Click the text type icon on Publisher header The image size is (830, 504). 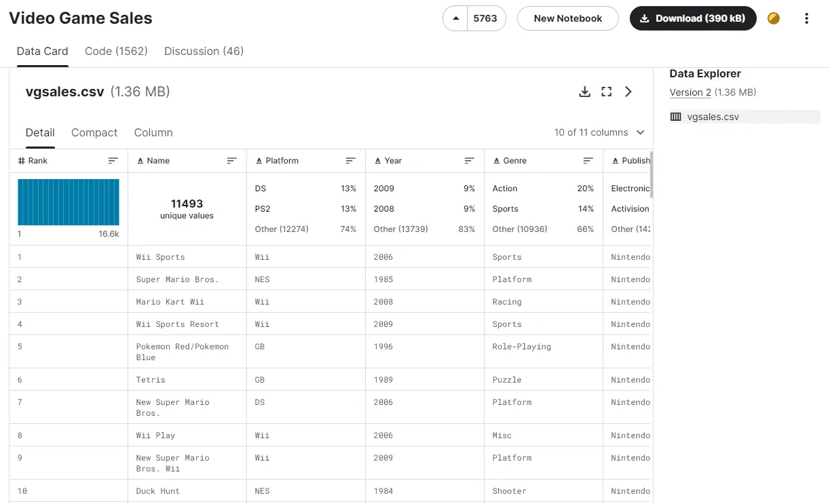616,161
